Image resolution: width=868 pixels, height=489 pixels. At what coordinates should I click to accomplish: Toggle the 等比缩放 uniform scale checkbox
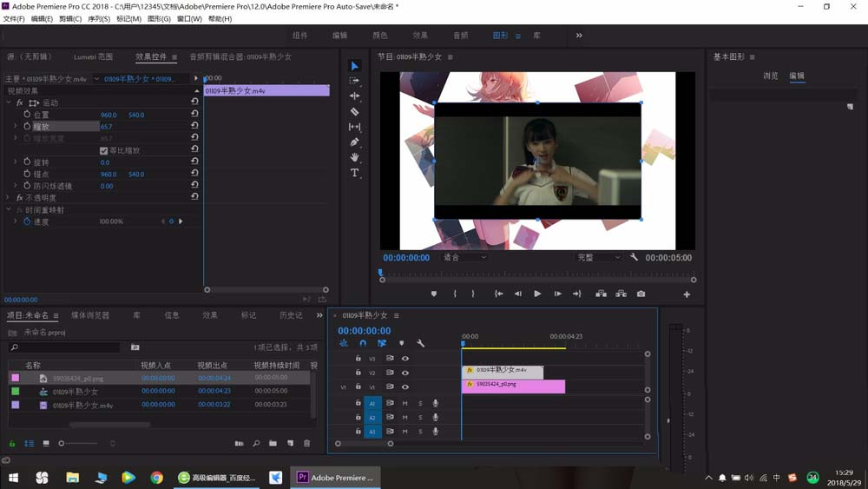pos(103,150)
